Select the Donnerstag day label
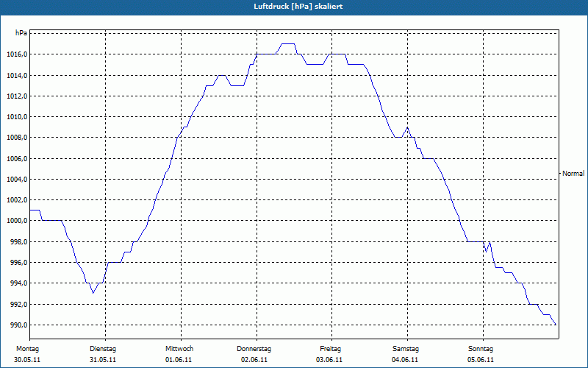 click(x=254, y=349)
